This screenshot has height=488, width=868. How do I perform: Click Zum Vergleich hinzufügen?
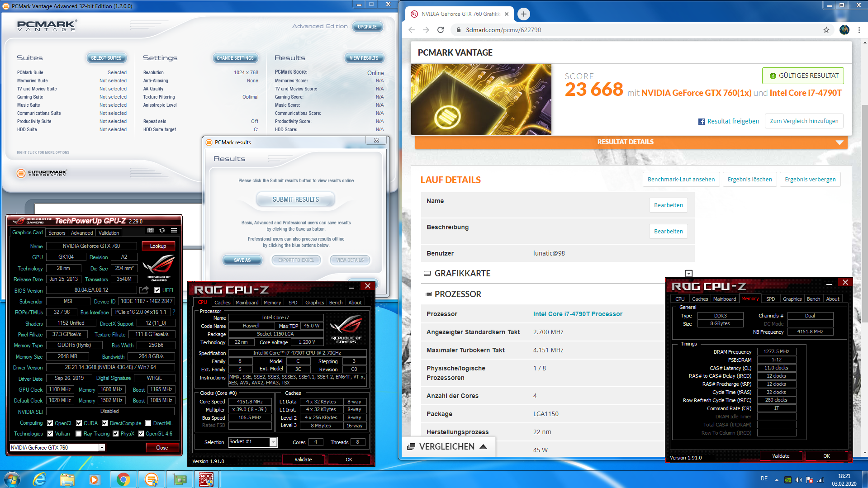pos(804,121)
